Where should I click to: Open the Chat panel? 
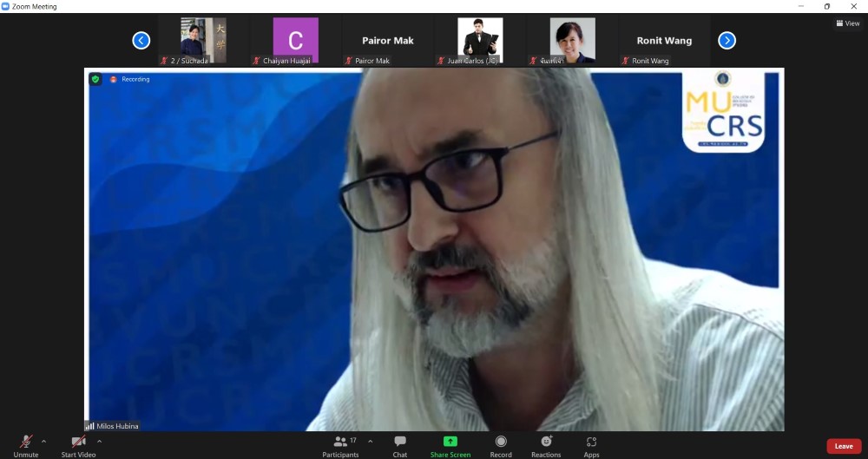point(399,444)
